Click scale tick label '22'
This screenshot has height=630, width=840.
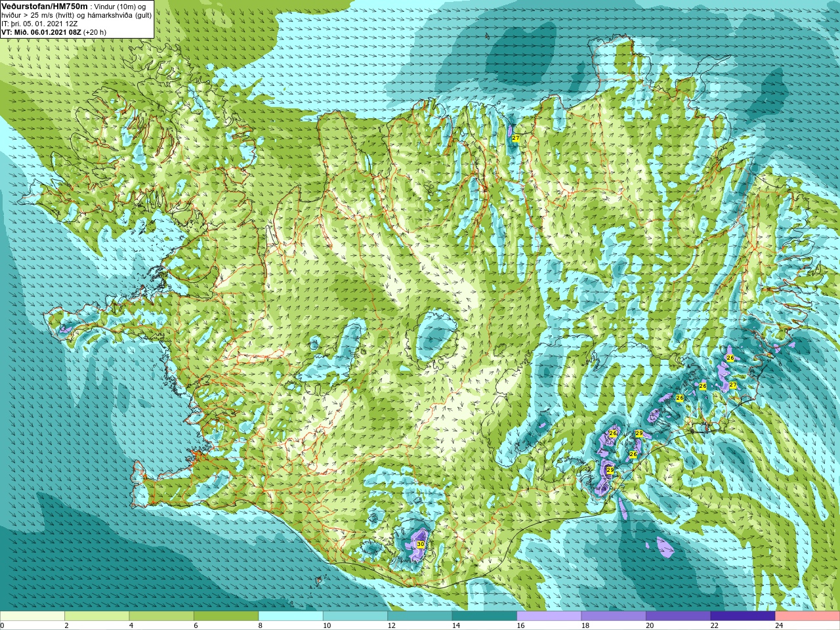[x=715, y=625]
